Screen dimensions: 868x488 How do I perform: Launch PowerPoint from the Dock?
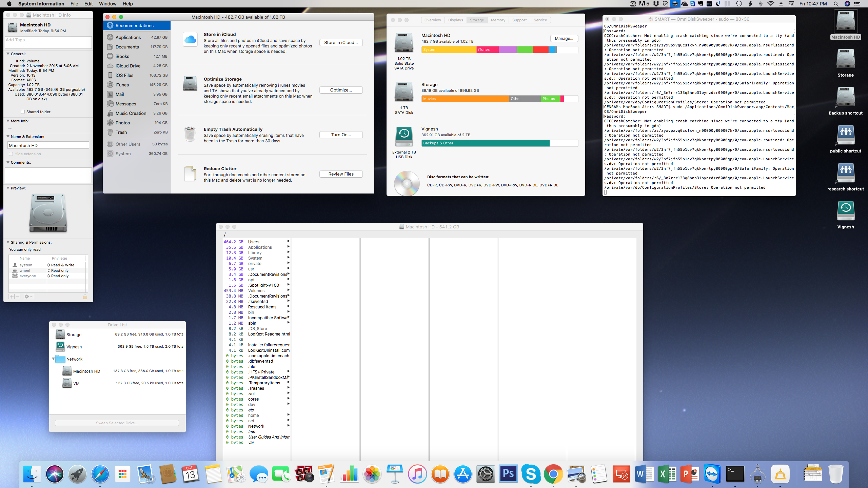(x=690, y=474)
